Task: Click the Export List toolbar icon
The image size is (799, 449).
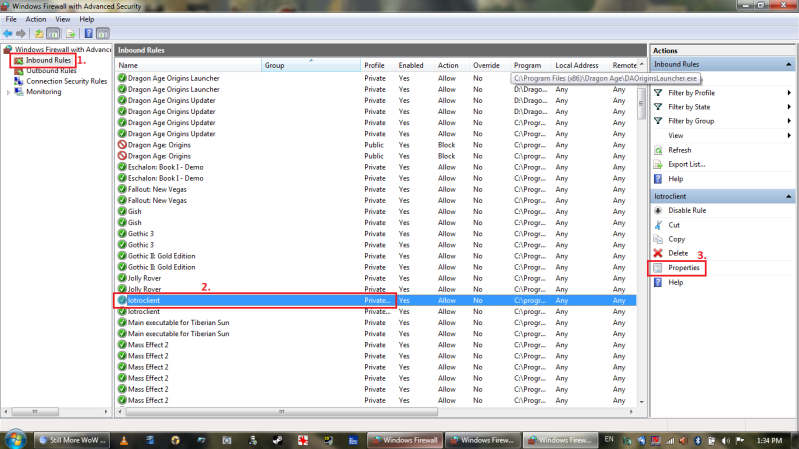Action: coord(71,34)
